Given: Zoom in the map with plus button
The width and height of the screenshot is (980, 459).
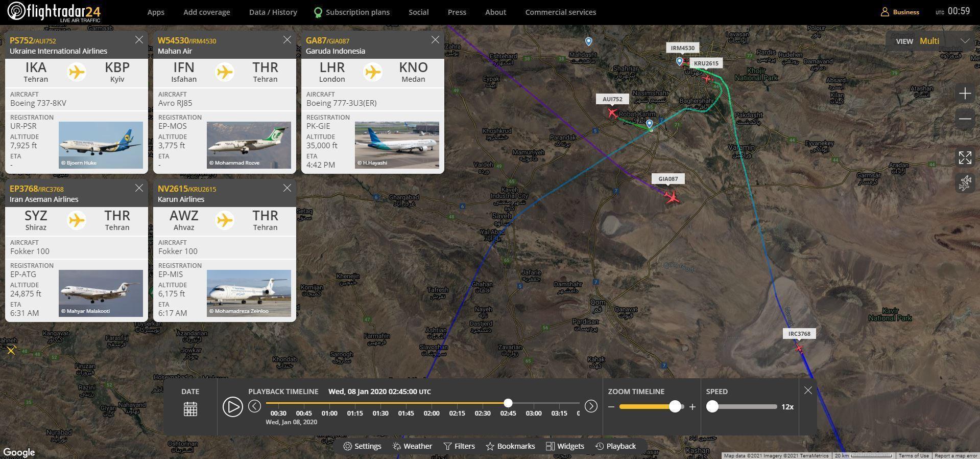Looking at the screenshot, I should click(965, 94).
